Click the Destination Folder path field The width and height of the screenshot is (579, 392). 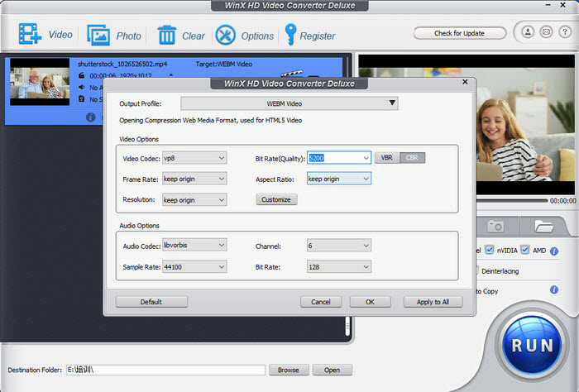(165, 370)
